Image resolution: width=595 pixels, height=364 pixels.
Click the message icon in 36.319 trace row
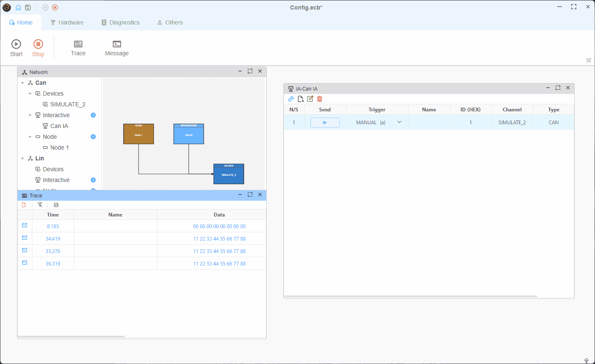[x=25, y=263]
